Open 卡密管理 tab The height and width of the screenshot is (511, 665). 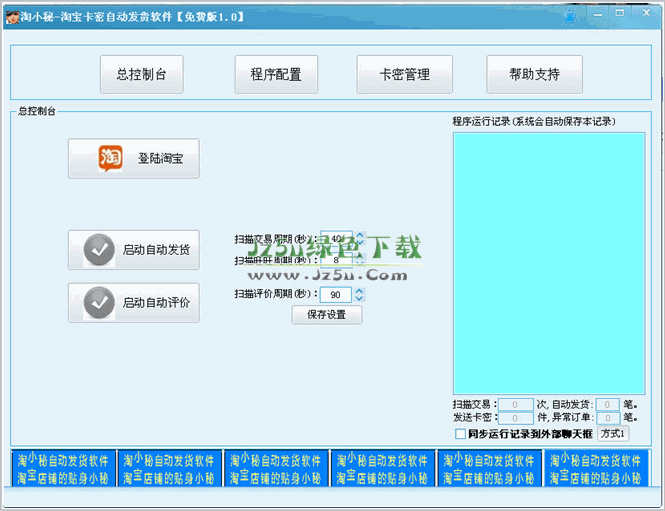tap(405, 75)
